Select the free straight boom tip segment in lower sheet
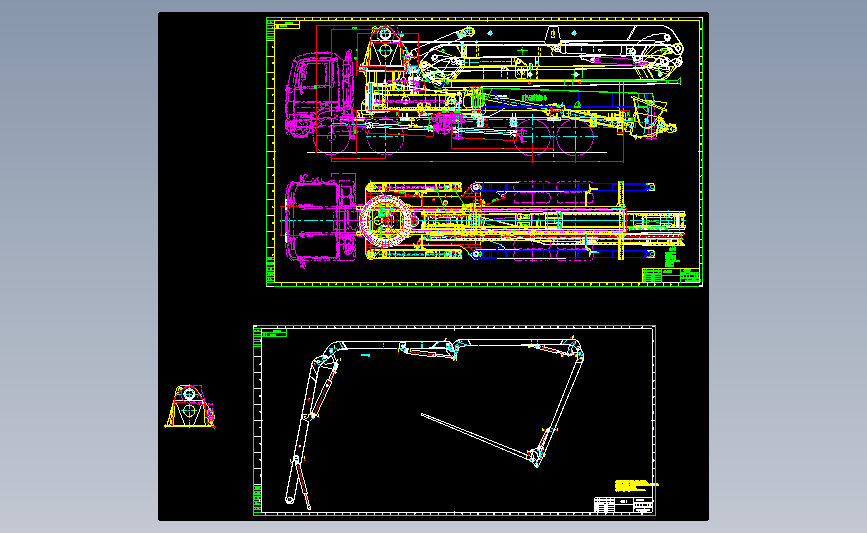 click(476, 436)
